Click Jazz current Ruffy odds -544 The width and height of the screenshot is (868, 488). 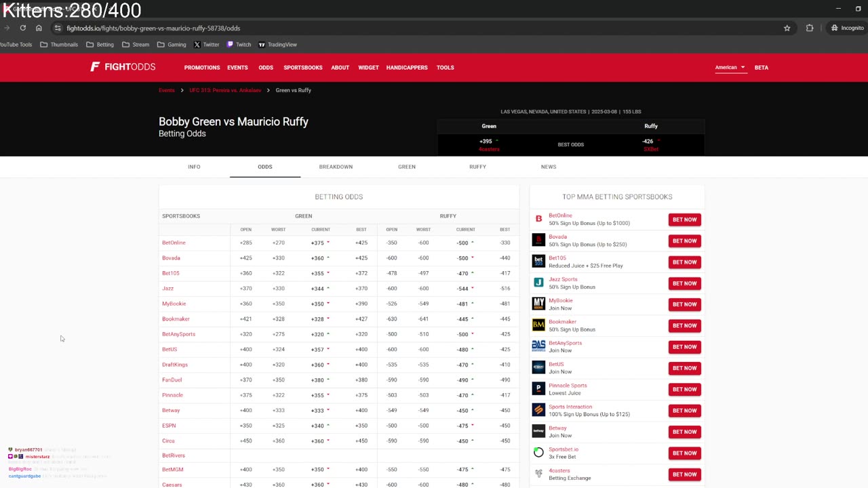coord(463,289)
